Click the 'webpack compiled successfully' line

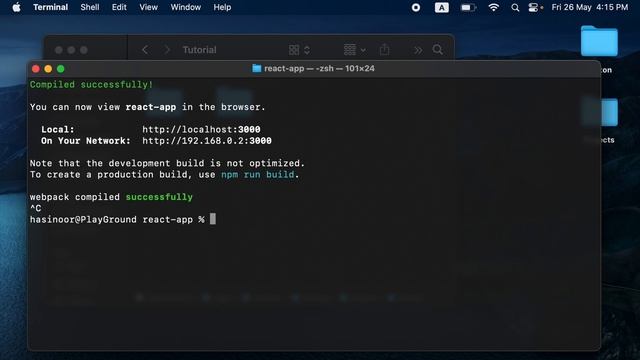[x=111, y=197]
